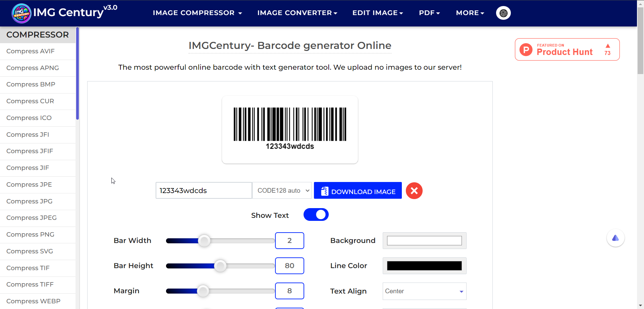Click the COMPRESSOR sidebar heading
644x309 pixels.
(x=38, y=35)
